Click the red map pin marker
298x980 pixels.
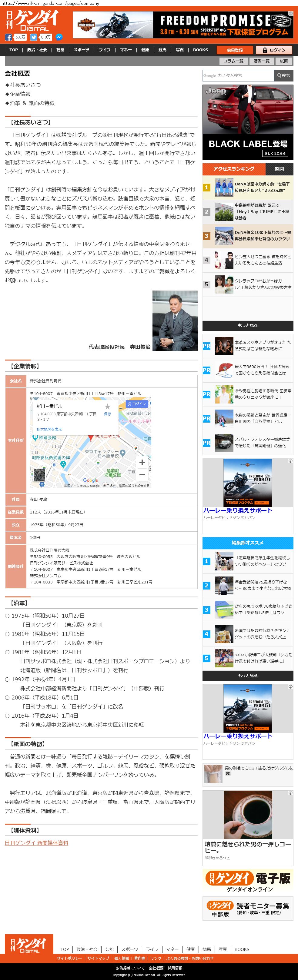[x=91, y=437]
